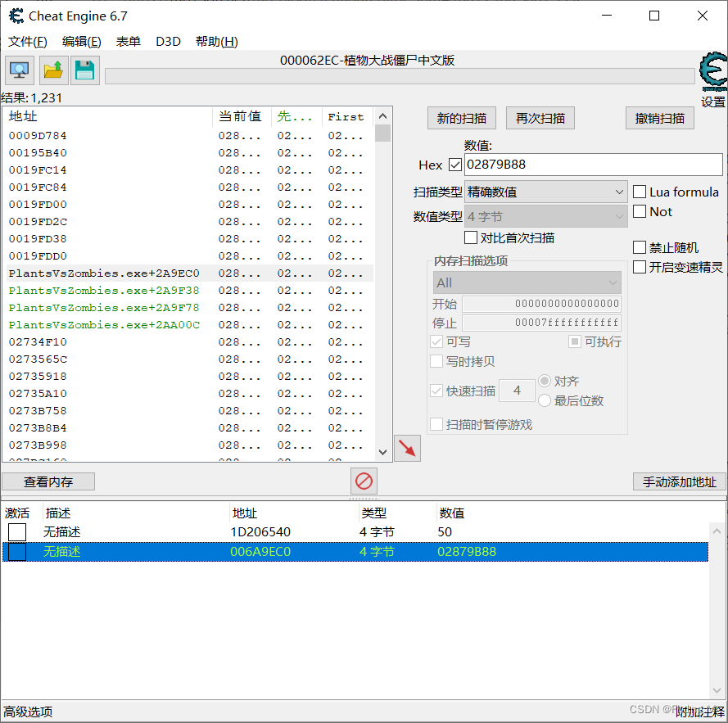Viewport: 728px width, 723px height.
Task: Open 数值类型 dropdown showing 4 字节
Action: (545, 216)
